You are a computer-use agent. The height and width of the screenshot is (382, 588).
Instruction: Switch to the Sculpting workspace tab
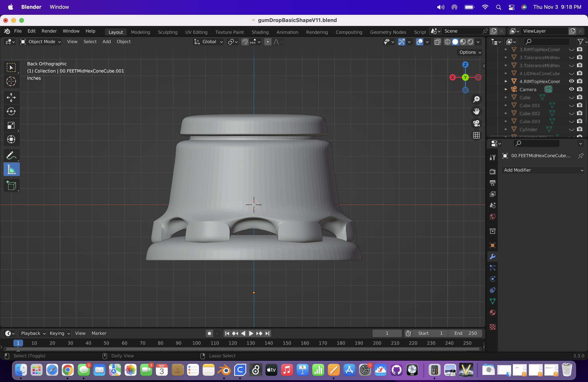tap(167, 32)
